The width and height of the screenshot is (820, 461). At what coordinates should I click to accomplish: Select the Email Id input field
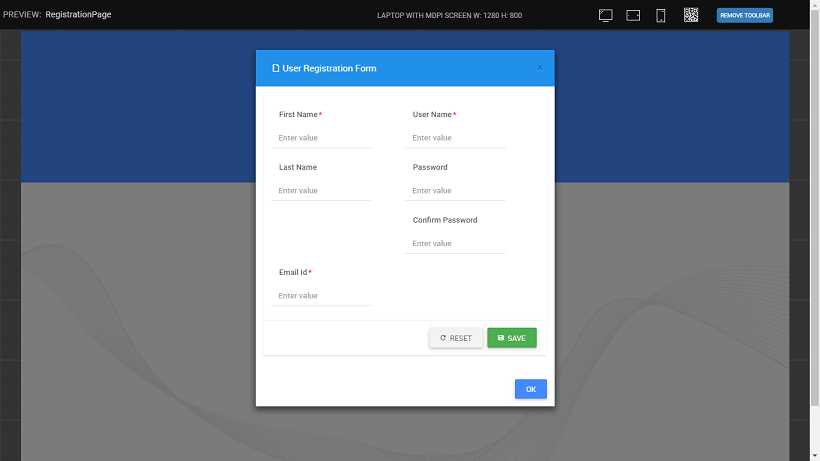click(x=321, y=296)
